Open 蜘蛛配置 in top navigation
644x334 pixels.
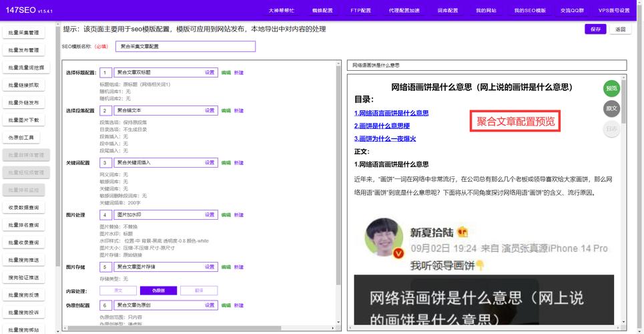(x=322, y=11)
